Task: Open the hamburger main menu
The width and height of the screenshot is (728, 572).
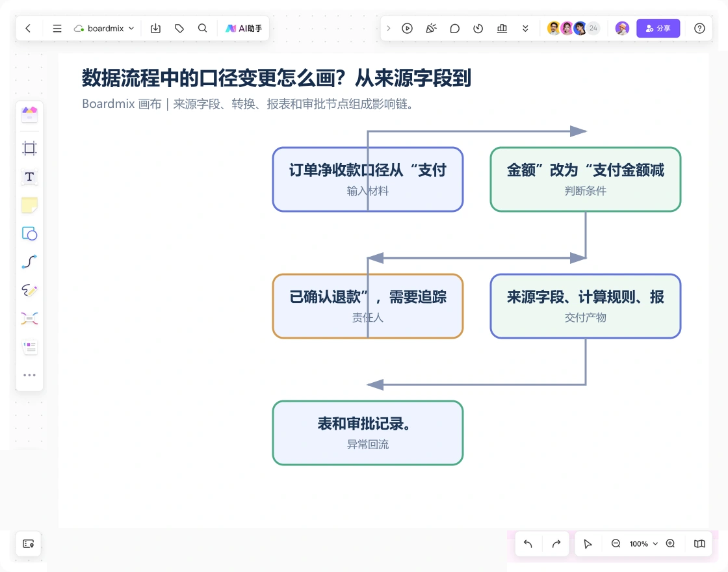Action: pyautogui.click(x=57, y=29)
